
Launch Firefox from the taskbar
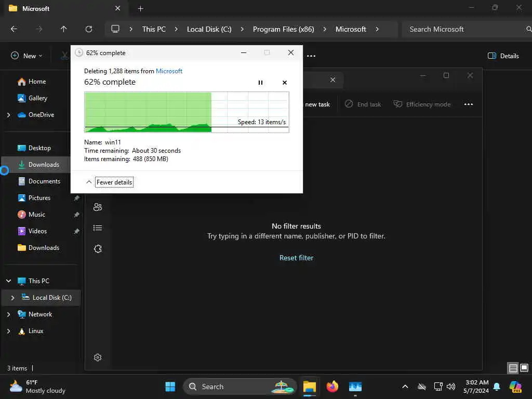[x=332, y=387]
